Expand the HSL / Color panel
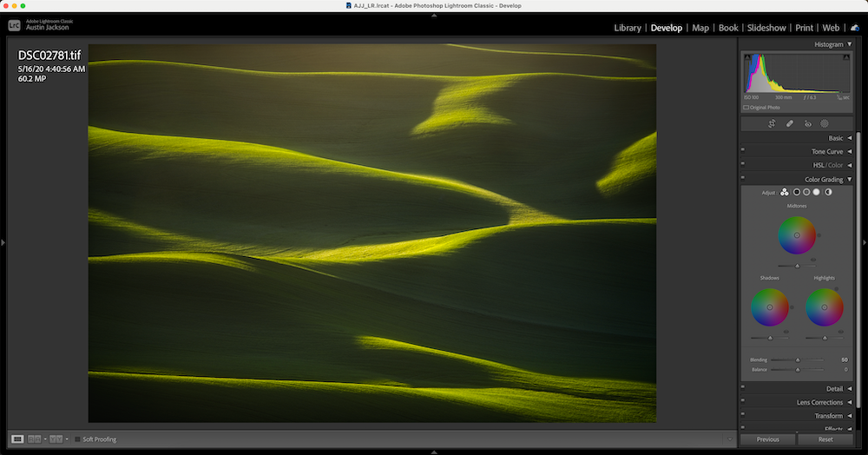 pos(850,165)
